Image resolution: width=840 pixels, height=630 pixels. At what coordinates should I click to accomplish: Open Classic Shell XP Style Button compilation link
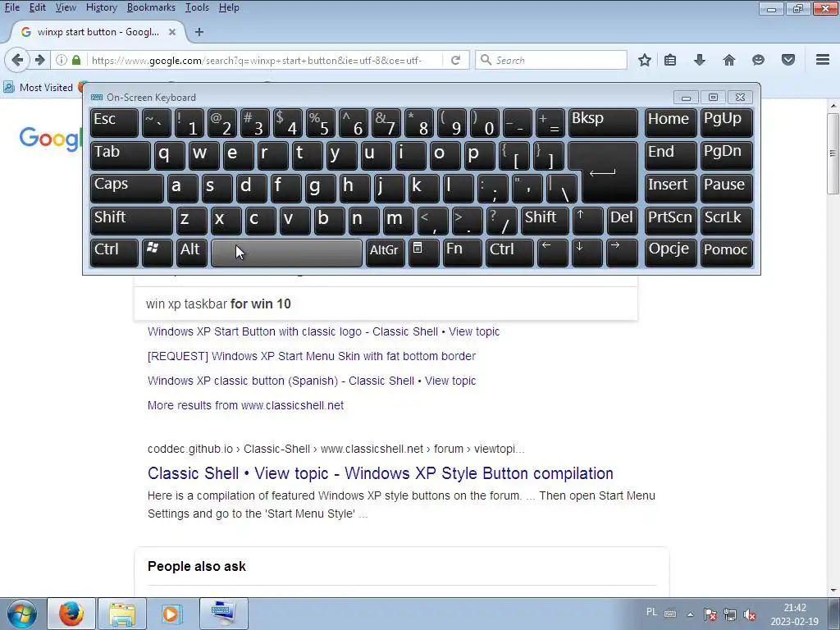tap(381, 473)
